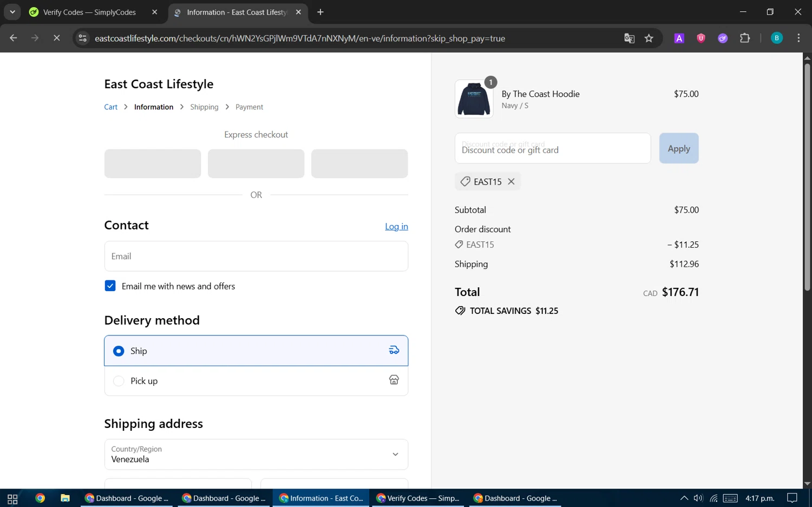Open a new browser tab
Viewport: 812px width, 507px height.
click(320, 12)
